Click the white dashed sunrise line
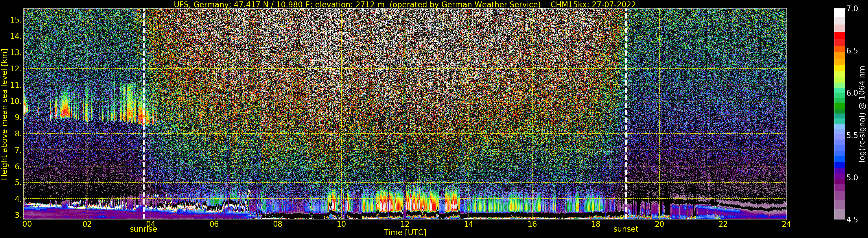This screenshot has height=238, width=868. coord(144,114)
